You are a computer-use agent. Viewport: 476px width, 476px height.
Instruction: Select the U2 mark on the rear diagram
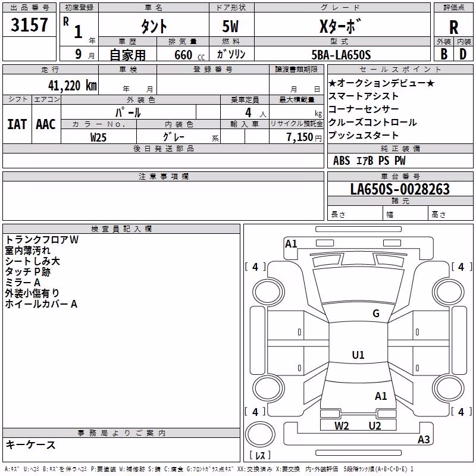click(x=375, y=426)
